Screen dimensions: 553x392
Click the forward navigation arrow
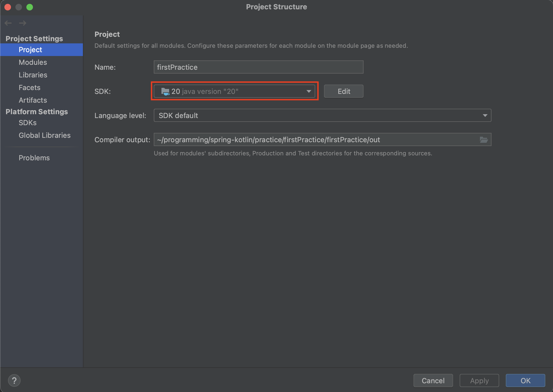coord(23,23)
